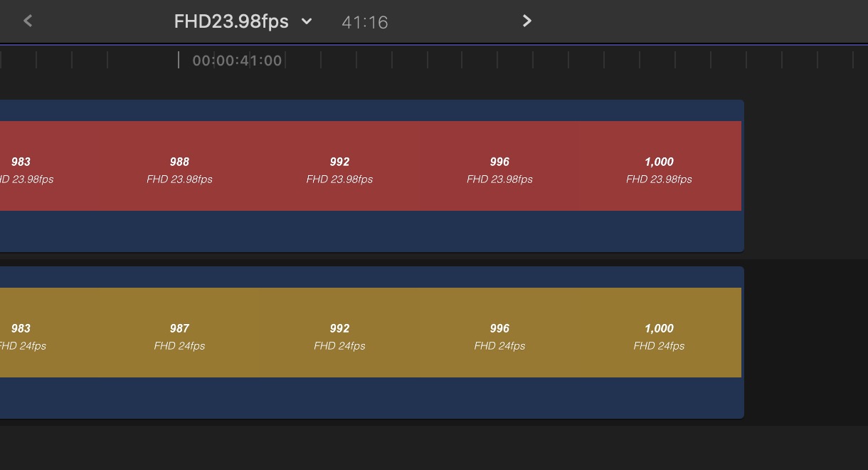Image resolution: width=868 pixels, height=470 pixels.
Task: Select yellow clip segment 992 FHD 24fps
Action: [x=339, y=333]
